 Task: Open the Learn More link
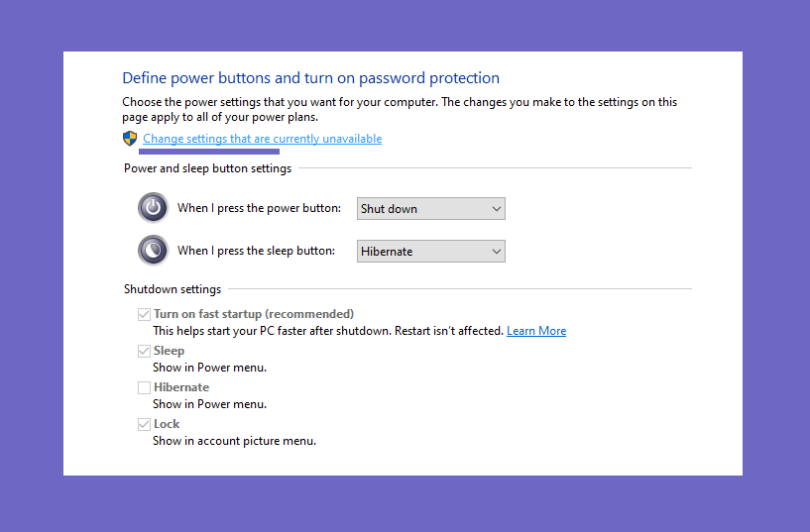point(536,331)
